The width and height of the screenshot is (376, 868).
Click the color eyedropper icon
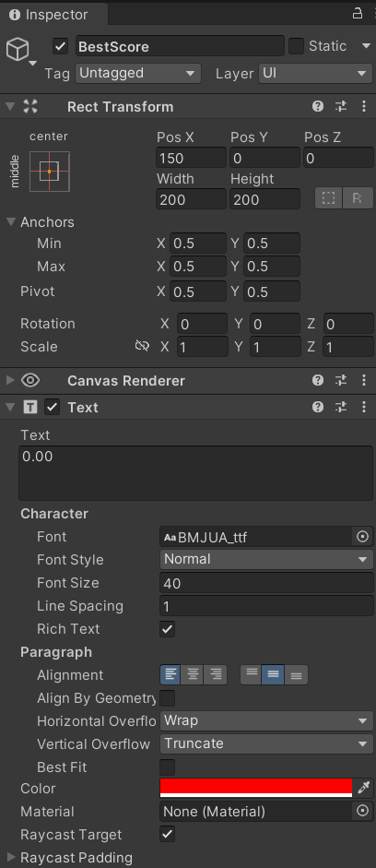point(363,788)
